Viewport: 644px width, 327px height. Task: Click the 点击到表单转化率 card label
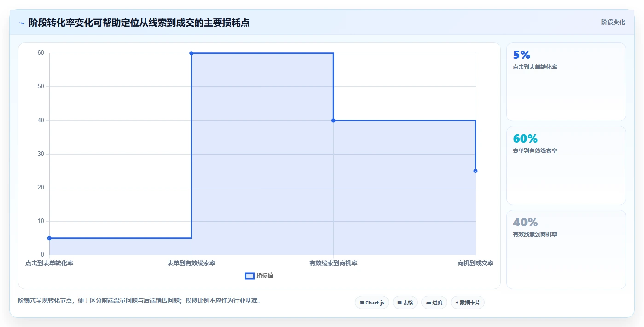coord(535,67)
